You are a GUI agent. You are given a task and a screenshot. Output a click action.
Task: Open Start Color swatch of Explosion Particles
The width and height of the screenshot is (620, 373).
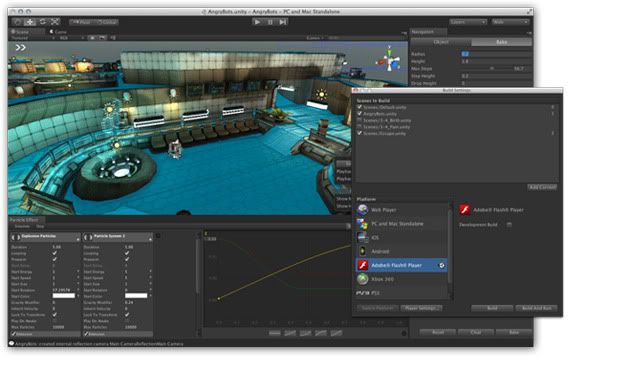pos(64,295)
